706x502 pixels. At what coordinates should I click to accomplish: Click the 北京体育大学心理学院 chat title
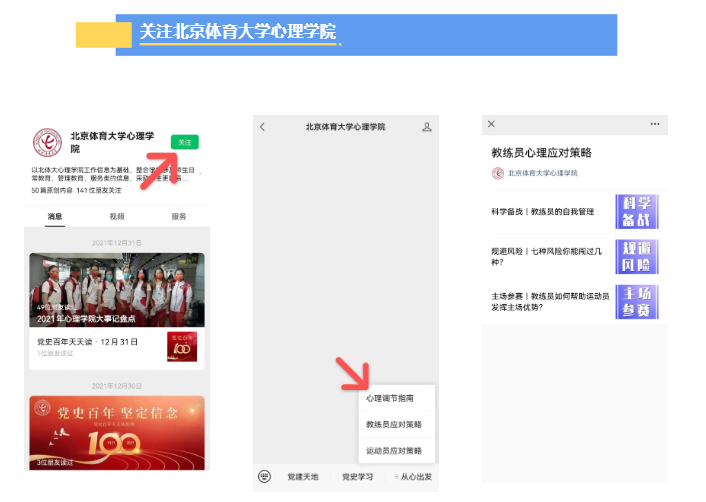point(345,127)
